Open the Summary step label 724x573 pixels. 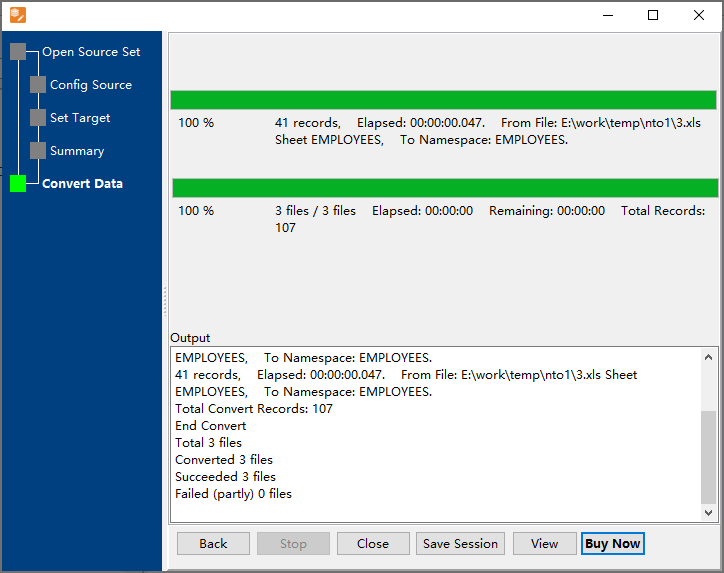pyautogui.click(x=77, y=151)
